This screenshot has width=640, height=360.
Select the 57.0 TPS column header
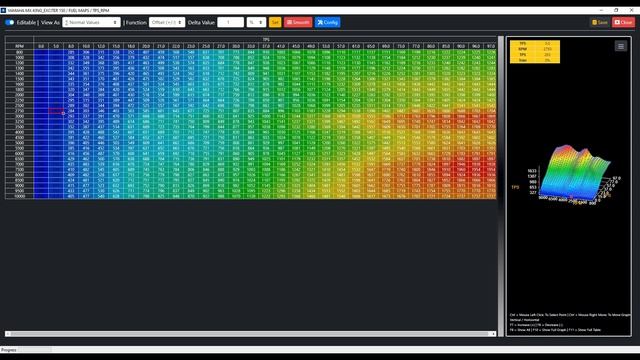341,47
